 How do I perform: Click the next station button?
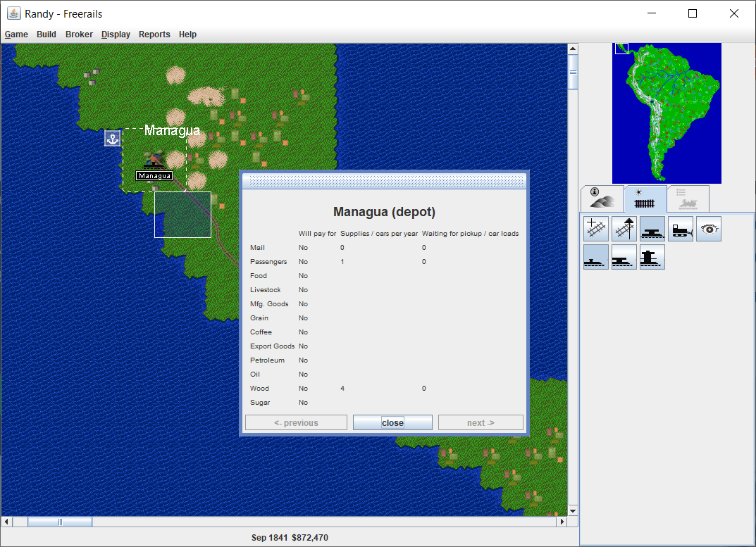click(x=481, y=422)
